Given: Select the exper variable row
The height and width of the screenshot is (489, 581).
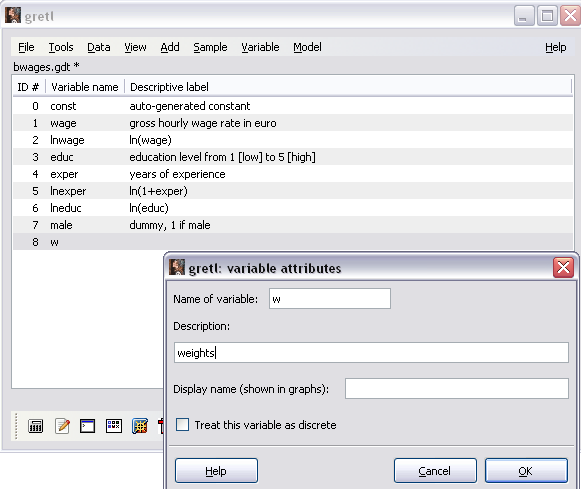Looking at the screenshot, I should tap(293, 174).
